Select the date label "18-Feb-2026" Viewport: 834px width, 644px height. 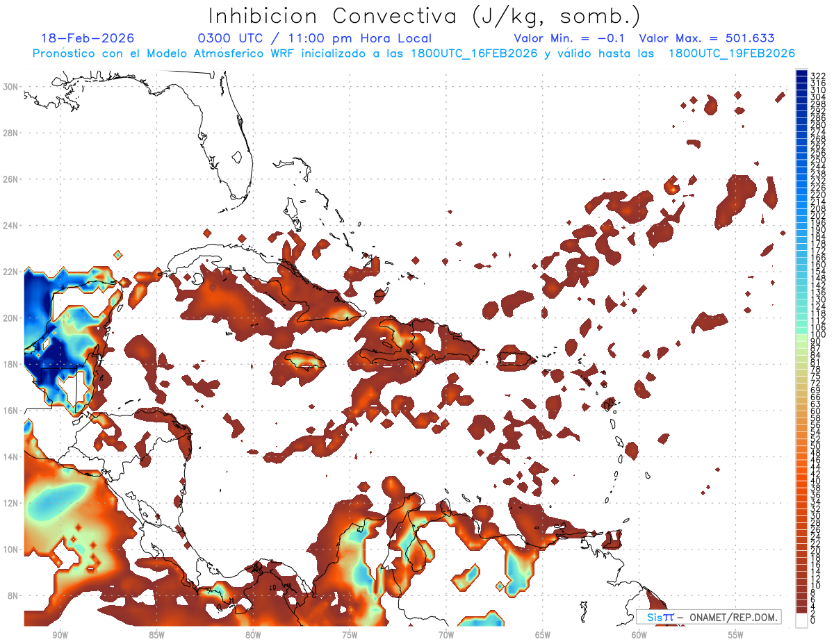(88, 38)
